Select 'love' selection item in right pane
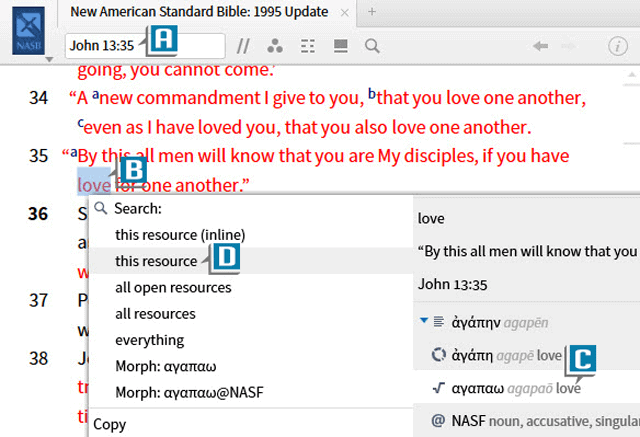 431,219
